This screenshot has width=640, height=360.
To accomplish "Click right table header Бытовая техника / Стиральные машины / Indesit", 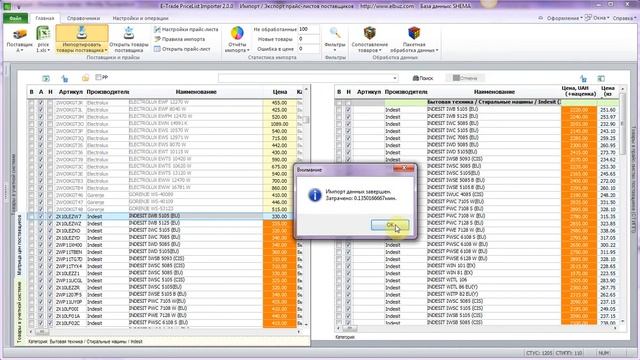I will pyautogui.click(x=493, y=102).
